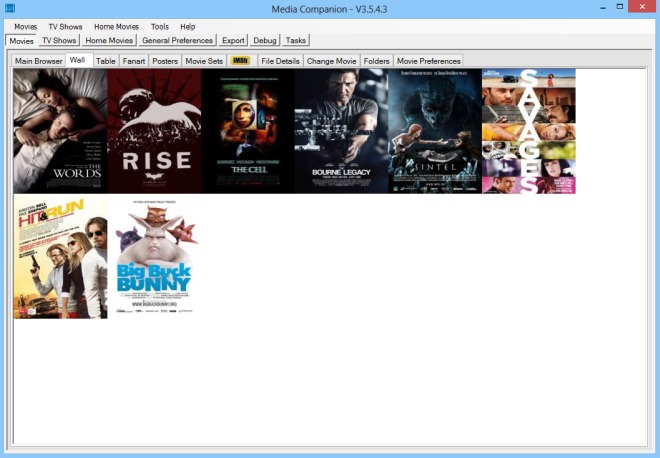This screenshot has width=660, height=458.
Task: Open the Rise movie poster
Action: [154, 130]
